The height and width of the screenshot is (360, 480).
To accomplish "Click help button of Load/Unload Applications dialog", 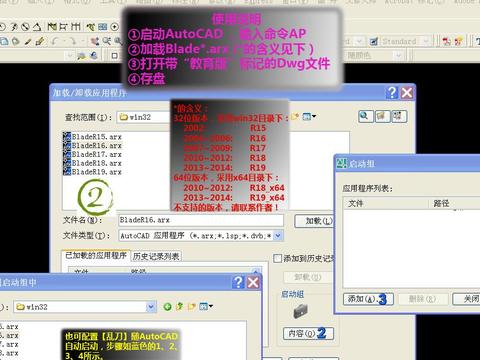I will tap(392, 93).
